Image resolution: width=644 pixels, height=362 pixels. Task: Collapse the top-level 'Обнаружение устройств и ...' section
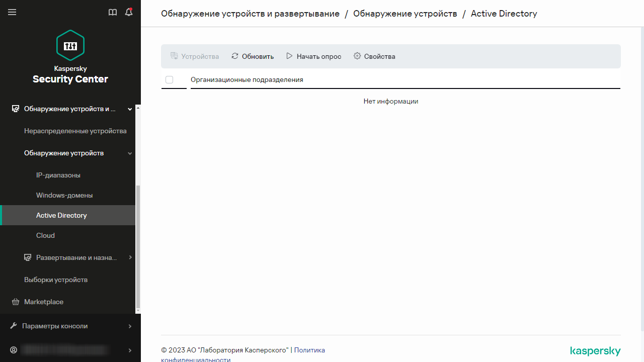pos(130,109)
